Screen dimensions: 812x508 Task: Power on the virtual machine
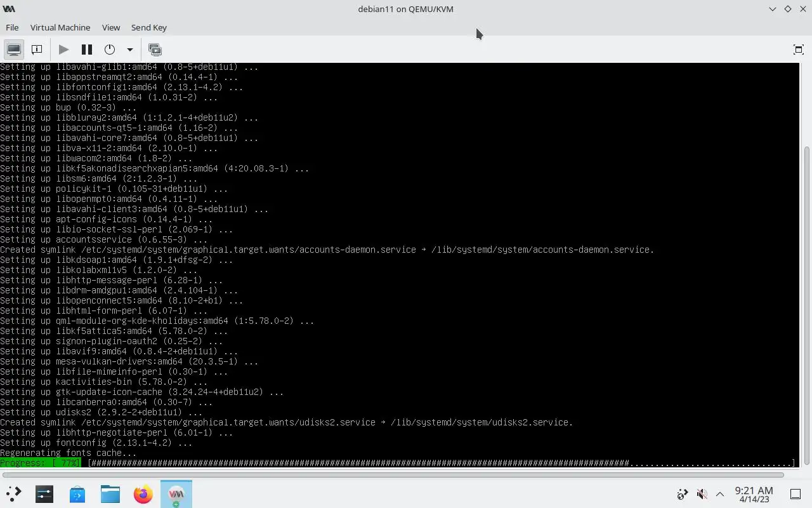click(63, 50)
